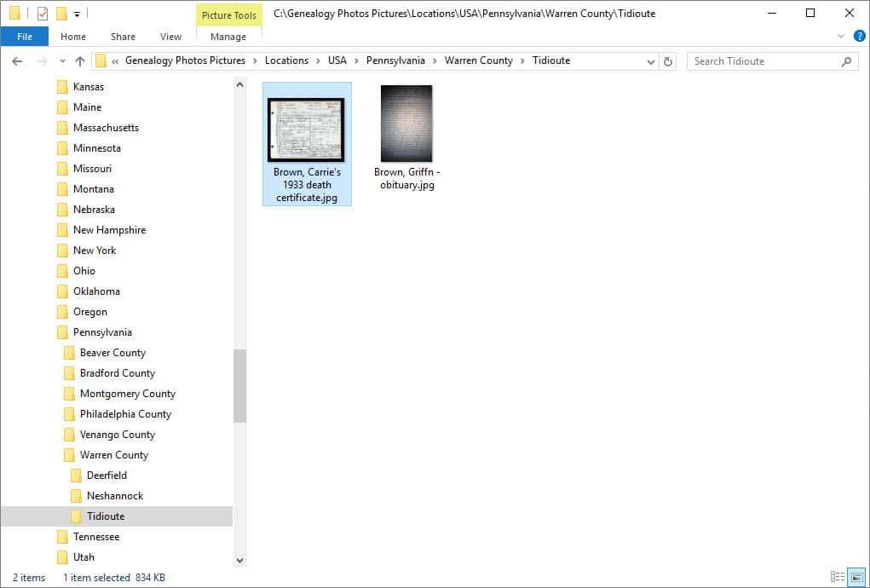Open the Manage tab under Picture Tools
The height and width of the screenshot is (588, 870).
(228, 37)
